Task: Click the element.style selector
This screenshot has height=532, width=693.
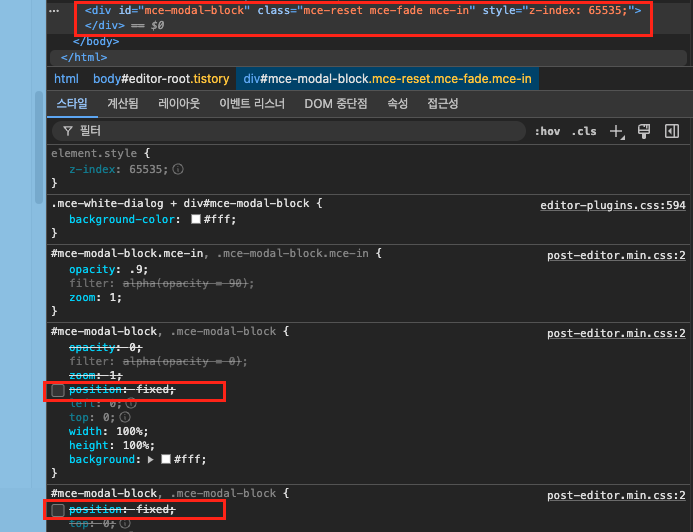Action: click(x=94, y=153)
